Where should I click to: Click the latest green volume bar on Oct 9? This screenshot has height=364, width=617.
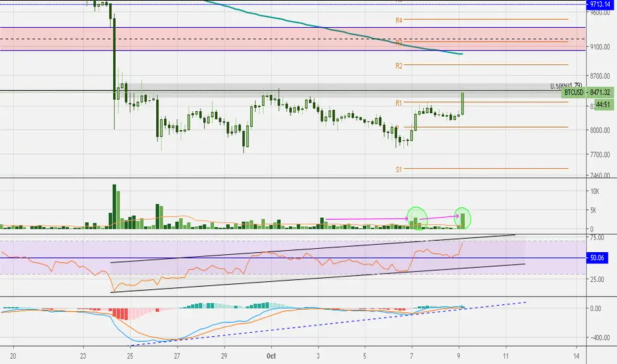(463, 221)
